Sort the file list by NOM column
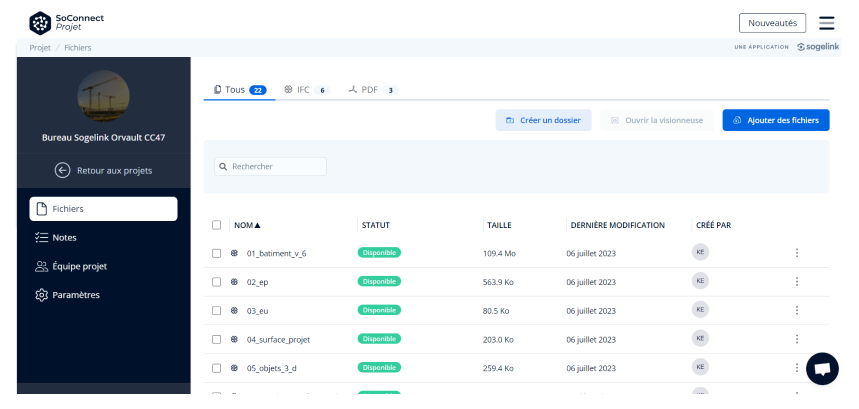Screen dimensions: 859x409 [247, 225]
